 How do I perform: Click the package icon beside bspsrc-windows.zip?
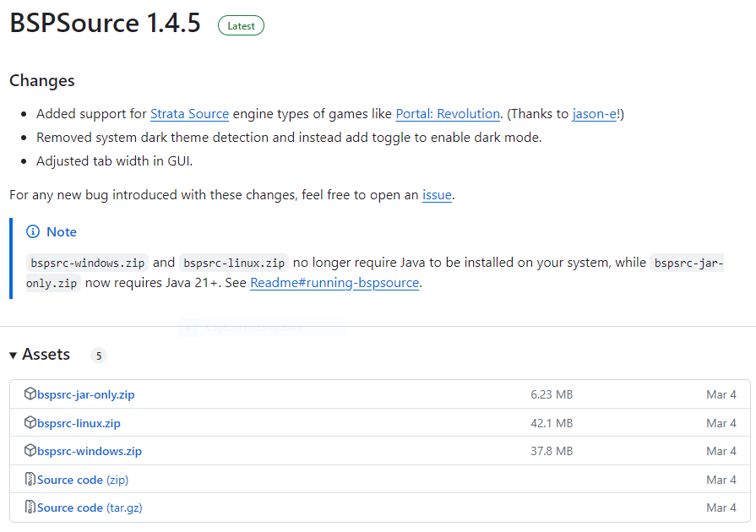tap(30, 451)
